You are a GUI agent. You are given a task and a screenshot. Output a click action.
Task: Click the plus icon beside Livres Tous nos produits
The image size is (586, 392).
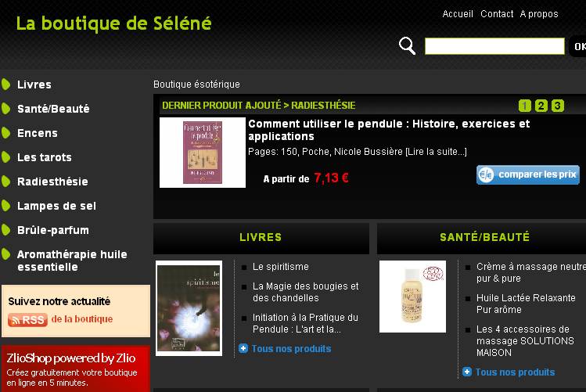click(243, 348)
